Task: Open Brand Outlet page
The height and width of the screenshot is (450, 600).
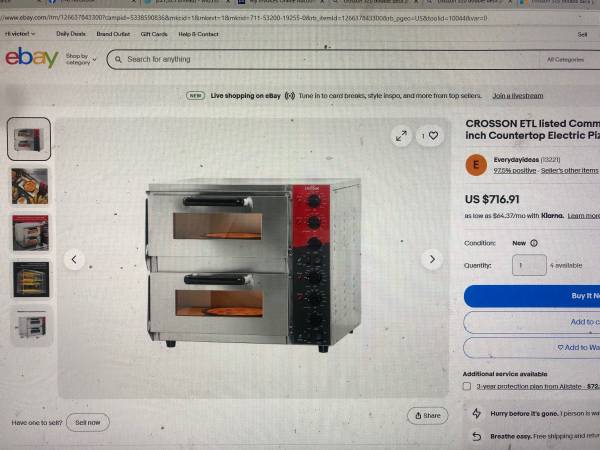Action: click(x=113, y=34)
